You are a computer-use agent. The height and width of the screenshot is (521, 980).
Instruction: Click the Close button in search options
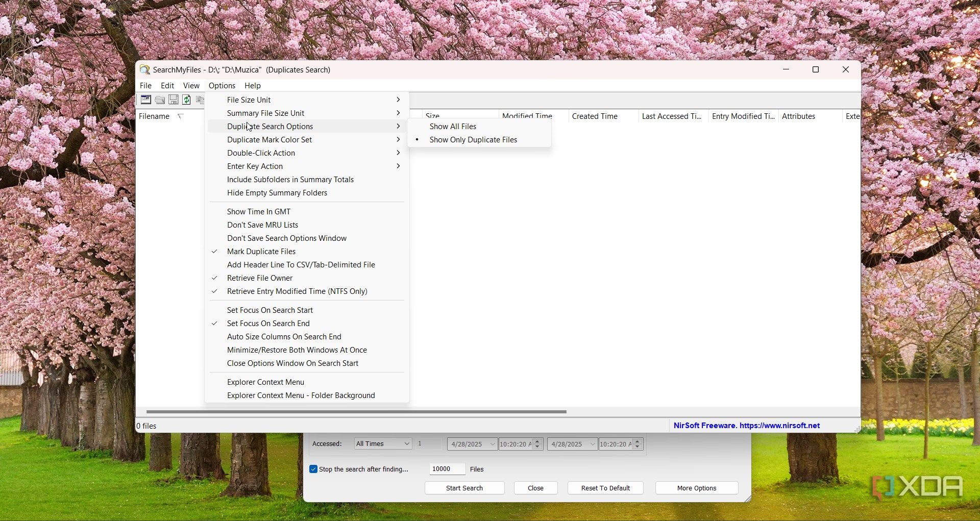tap(535, 488)
